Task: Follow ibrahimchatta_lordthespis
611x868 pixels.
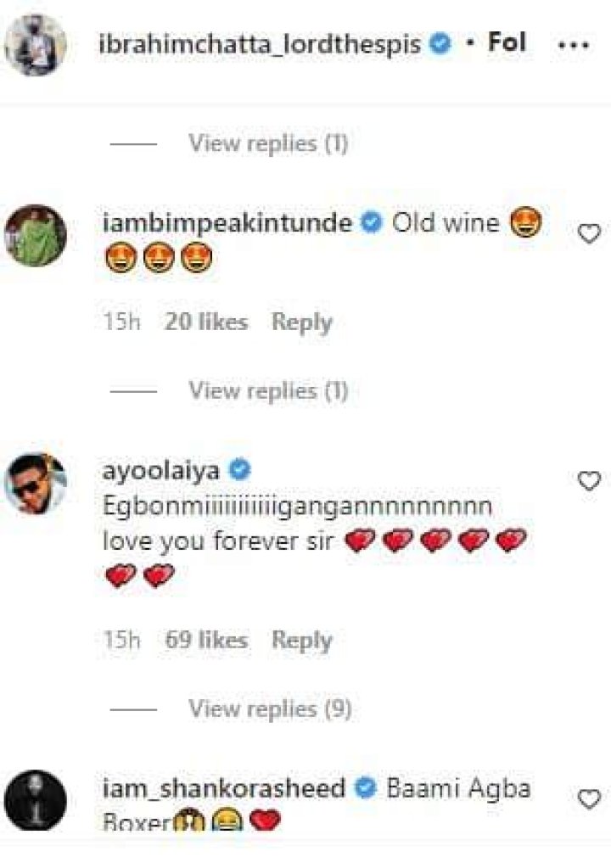Action: coord(507,43)
